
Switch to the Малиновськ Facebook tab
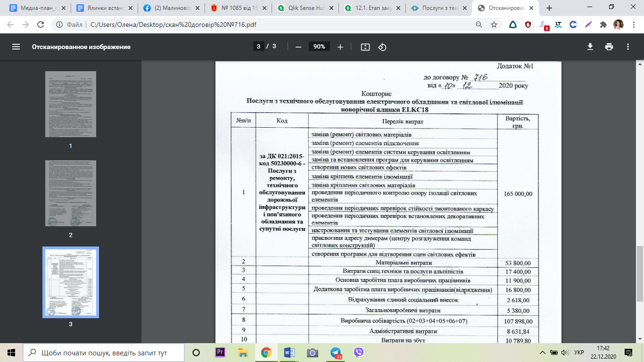[x=172, y=8]
